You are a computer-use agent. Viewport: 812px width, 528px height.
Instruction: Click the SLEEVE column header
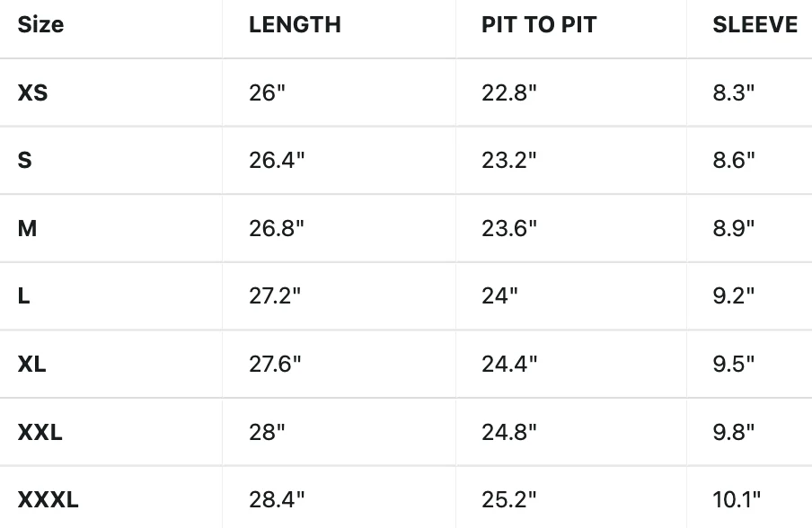click(x=755, y=24)
